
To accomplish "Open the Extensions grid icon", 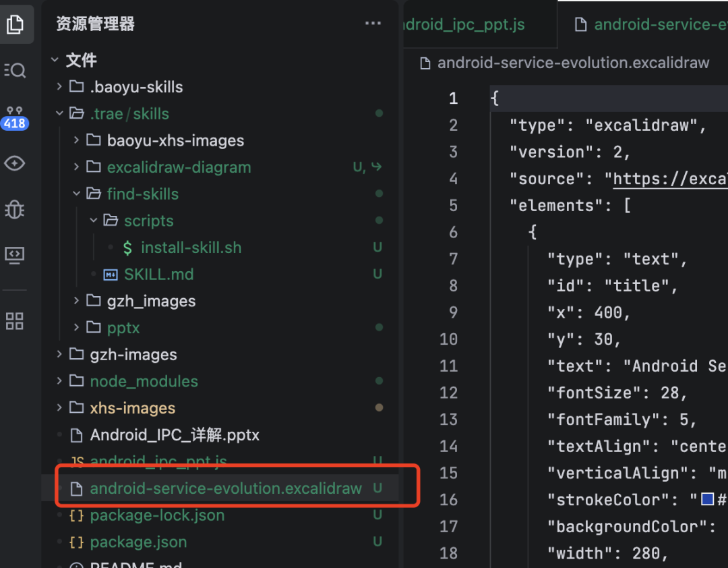I will (15, 320).
